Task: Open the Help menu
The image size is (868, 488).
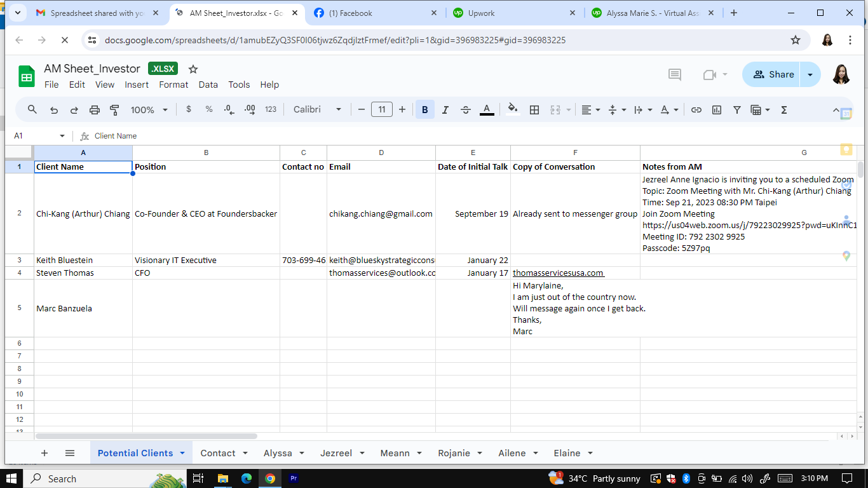Action: point(269,85)
